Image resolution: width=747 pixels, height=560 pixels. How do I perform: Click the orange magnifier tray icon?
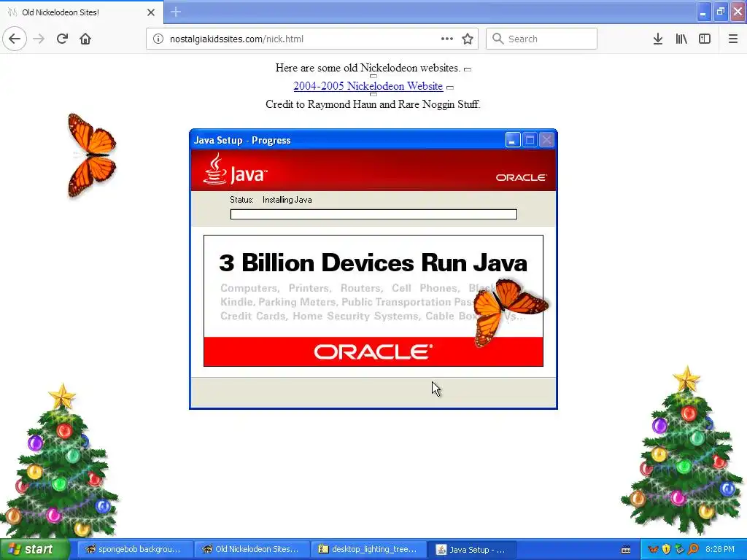click(x=693, y=549)
